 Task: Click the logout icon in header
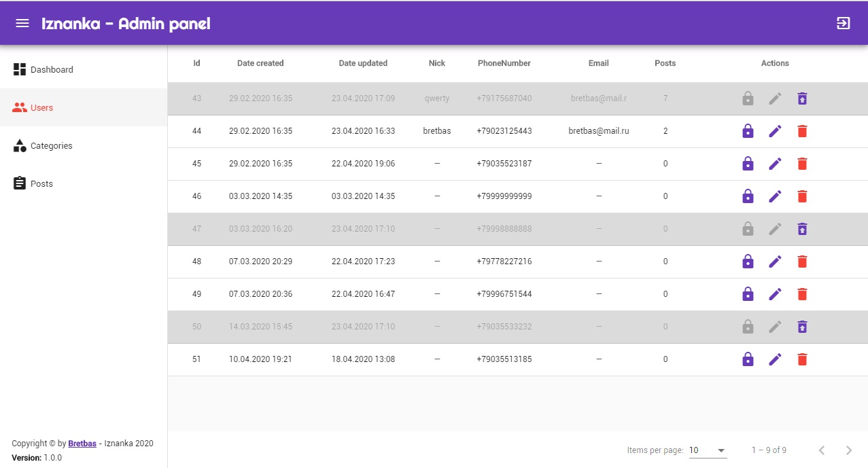coord(843,23)
